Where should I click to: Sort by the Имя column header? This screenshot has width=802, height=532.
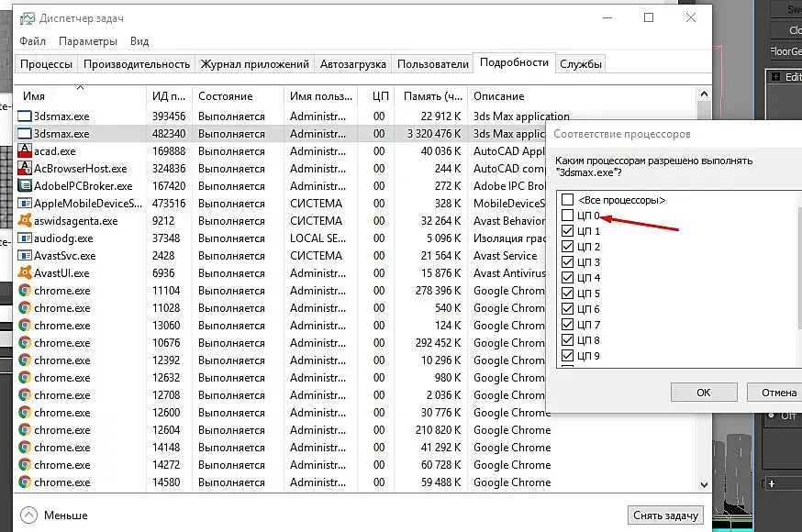click(x=81, y=96)
